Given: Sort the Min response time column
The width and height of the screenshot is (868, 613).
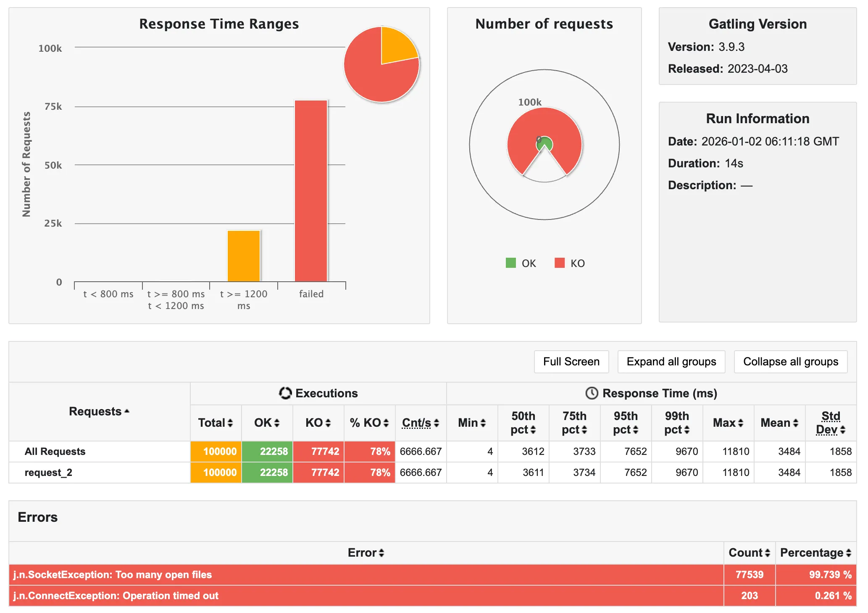Looking at the screenshot, I should pyautogui.click(x=483, y=423).
